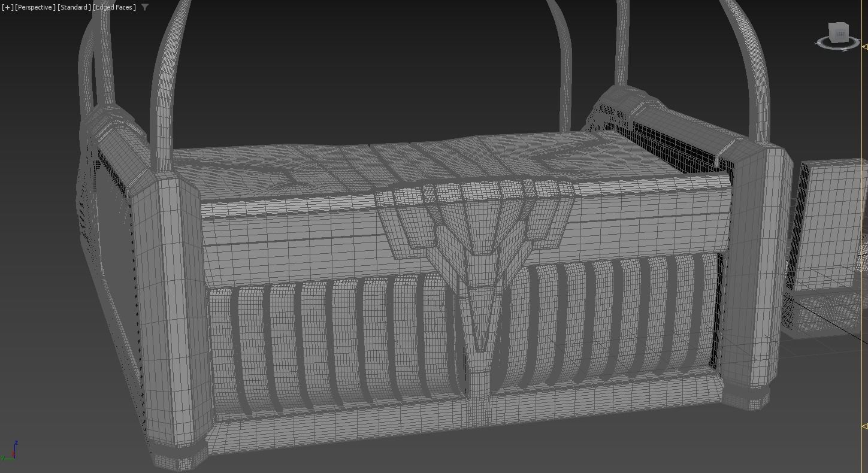Select the round foot under front-left post

click(x=178, y=456)
